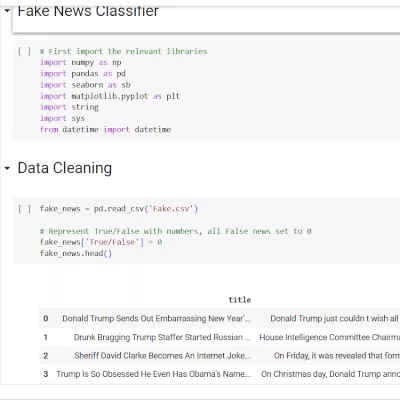Viewport: 400px width, 400px height.
Task: Click the row index 3 cell
Action: click(46, 374)
